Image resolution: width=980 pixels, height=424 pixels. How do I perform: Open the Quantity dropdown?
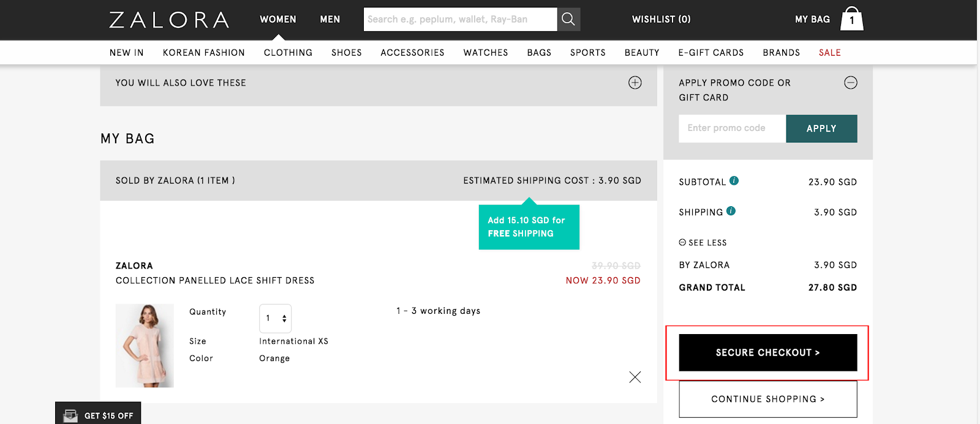[275, 318]
